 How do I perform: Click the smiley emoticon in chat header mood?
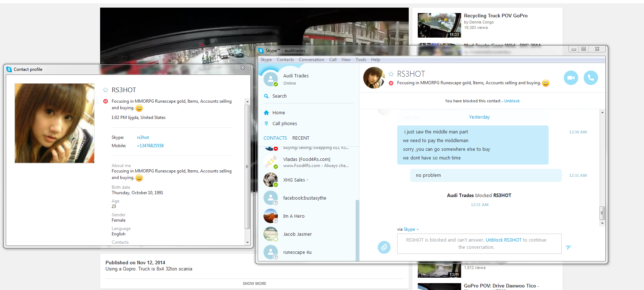coord(546,83)
